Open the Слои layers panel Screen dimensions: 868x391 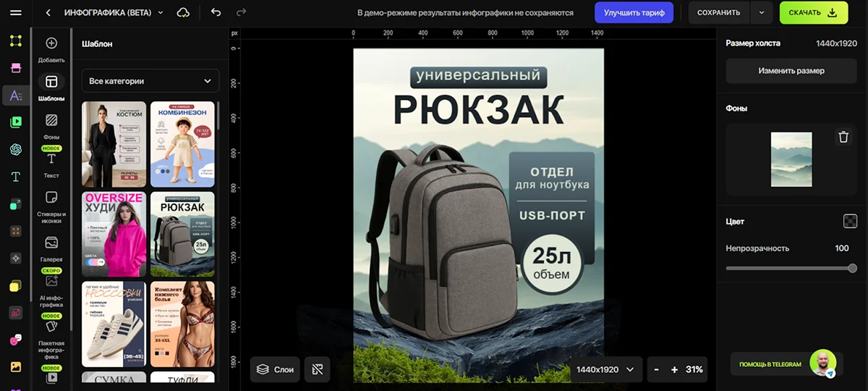tap(275, 369)
